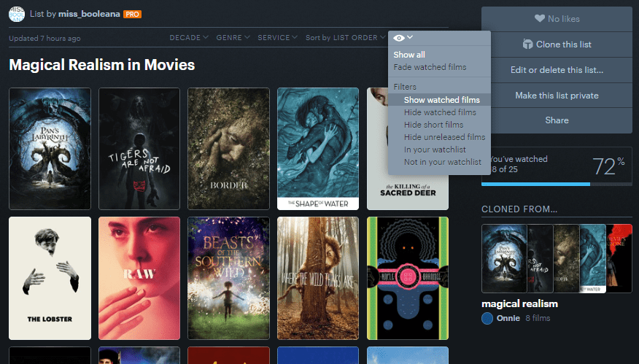Collapse the visibility menu chevron
The image size is (639, 364).
[410, 37]
